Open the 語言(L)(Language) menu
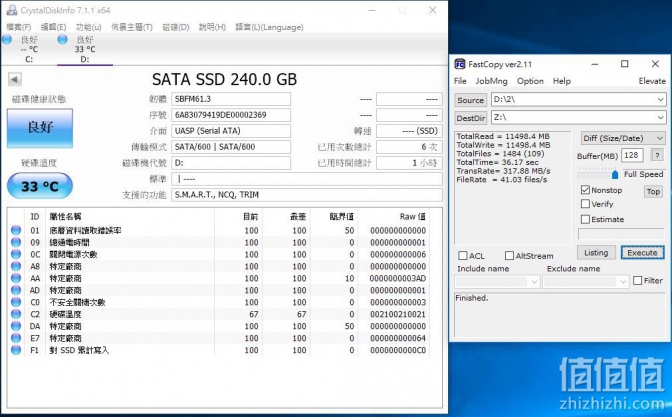Viewport: 672px width, 417px height. [270, 27]
